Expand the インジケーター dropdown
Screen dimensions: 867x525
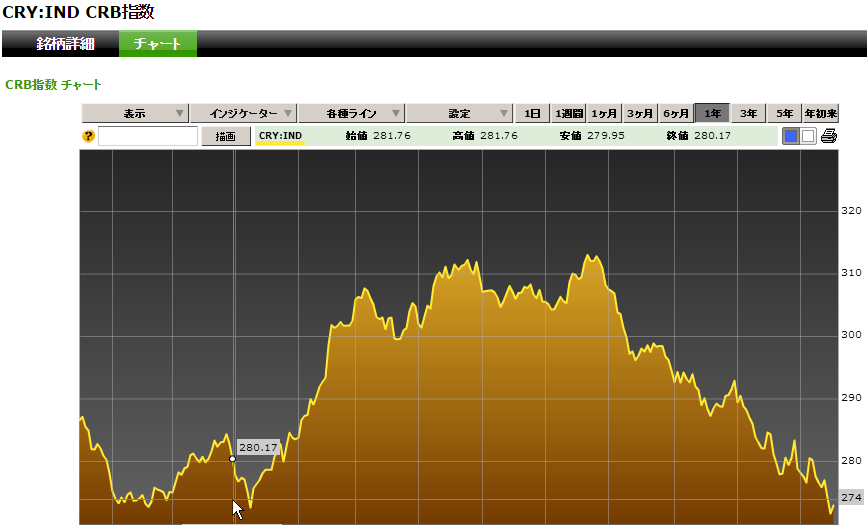(x=243, y=113)
